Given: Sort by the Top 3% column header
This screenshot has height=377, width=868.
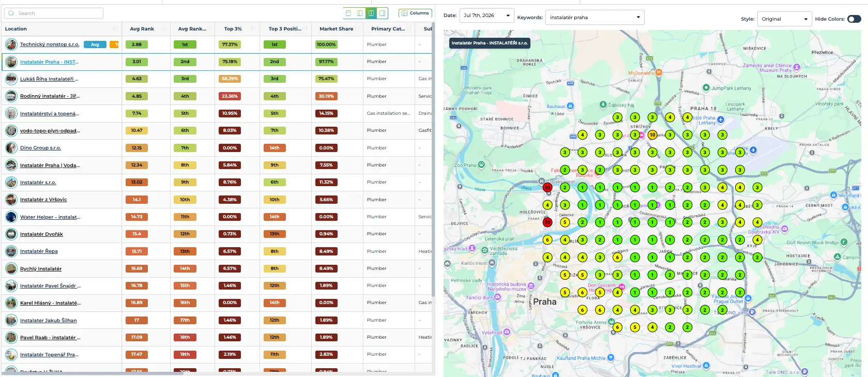Looking at the screenshot, I should (233, 29).
